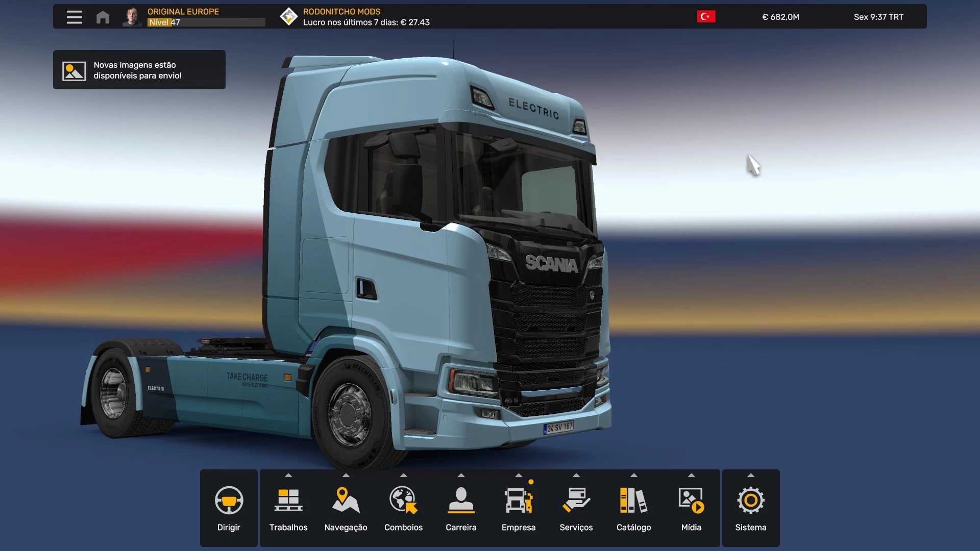Open the Trabalhos cargo pallet icon
The height and width of the screenshot is (551, 980).
tap(288, 500)
